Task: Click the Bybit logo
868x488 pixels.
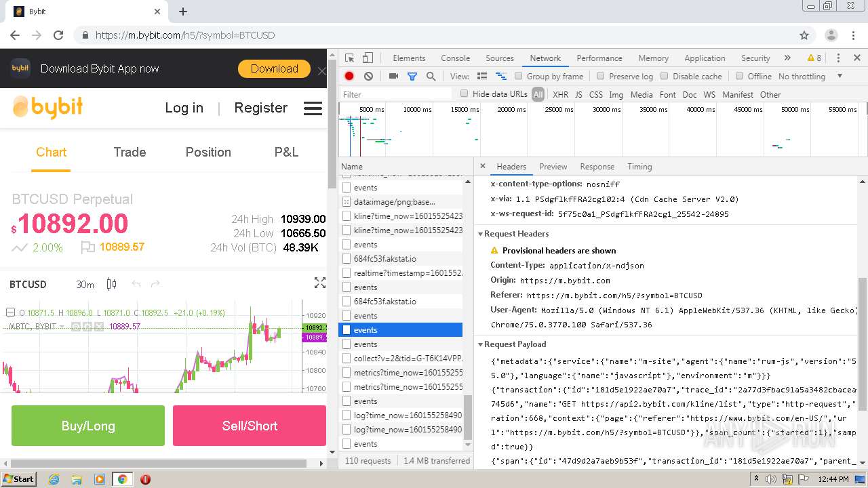Action: 47,107
